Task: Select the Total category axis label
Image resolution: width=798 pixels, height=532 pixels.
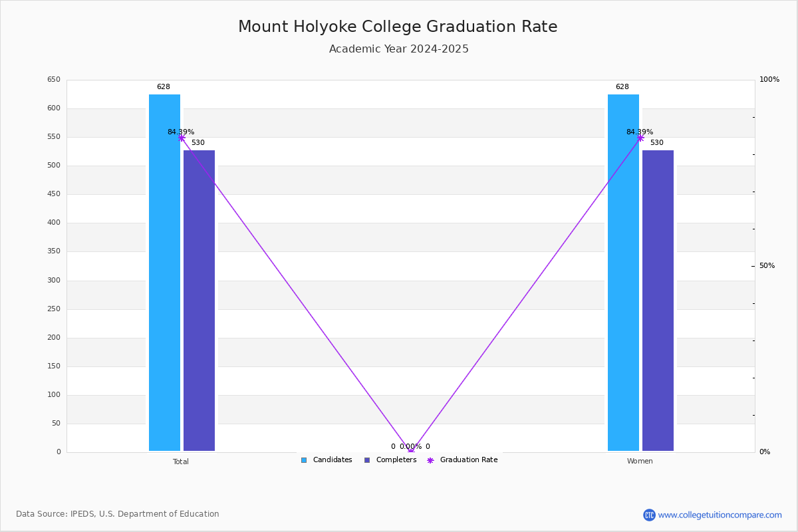Action: 181,462
